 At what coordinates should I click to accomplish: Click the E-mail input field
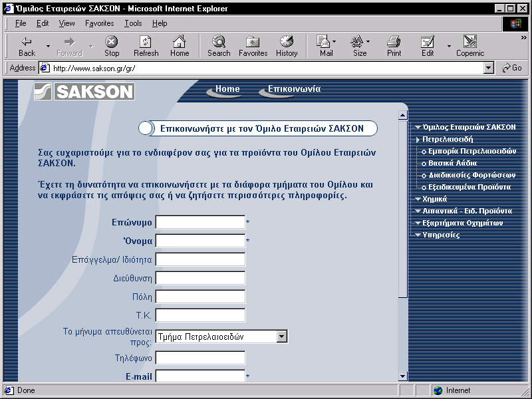pos(200,376)
